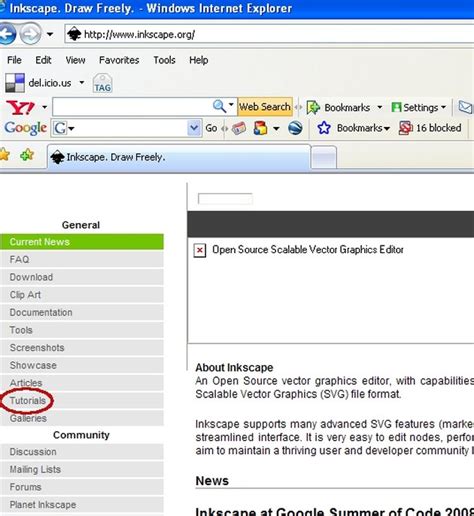Open the Showcase sidebar link
Image resolution: width=474 pixels, height=516 pixels.
point(82,365)
